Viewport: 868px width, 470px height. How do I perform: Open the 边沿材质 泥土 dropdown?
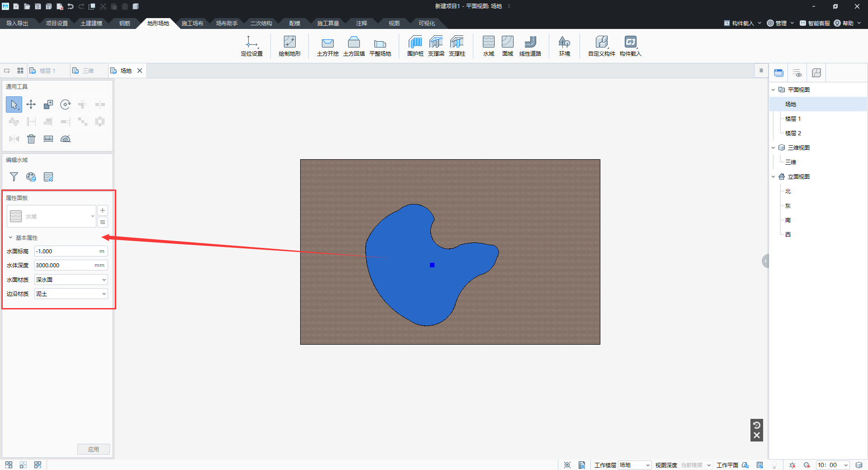pos(71,294)
